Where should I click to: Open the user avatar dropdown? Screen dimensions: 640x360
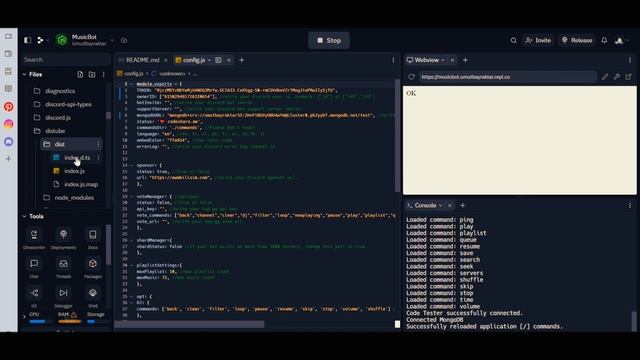point(622,40)
